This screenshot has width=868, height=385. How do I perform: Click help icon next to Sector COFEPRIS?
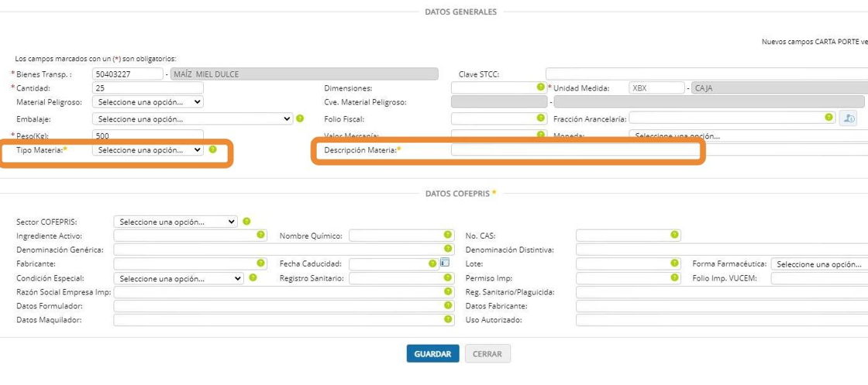246,222
